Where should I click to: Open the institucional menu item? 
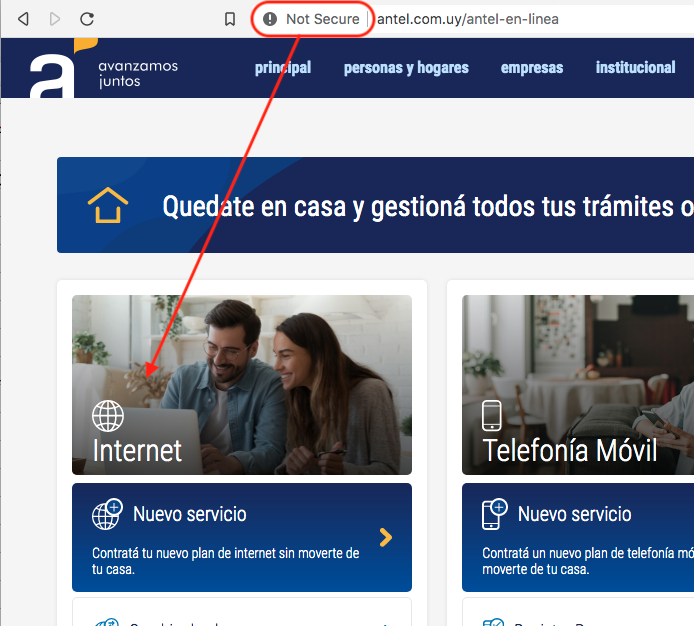pos(636,68)
